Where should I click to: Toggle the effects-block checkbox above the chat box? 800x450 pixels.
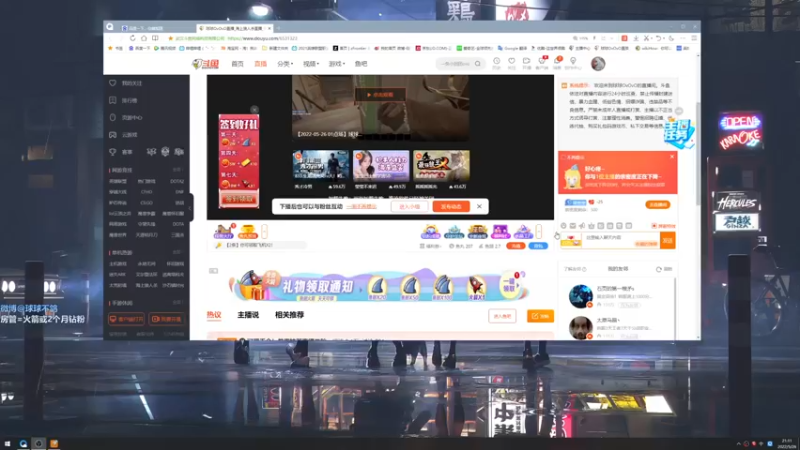[654, 226]
